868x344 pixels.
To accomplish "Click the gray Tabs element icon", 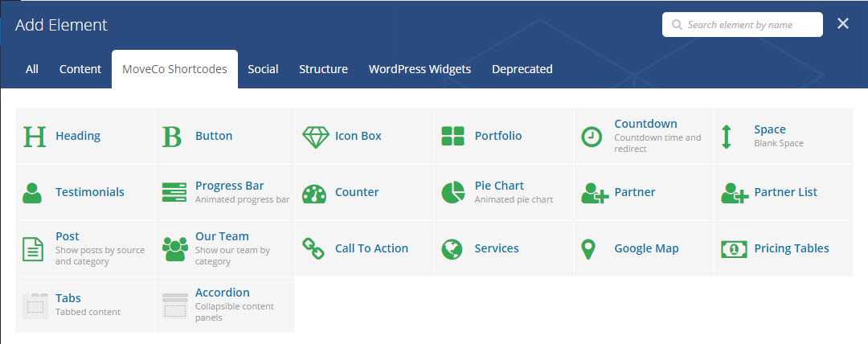I will tap(35, 305).
